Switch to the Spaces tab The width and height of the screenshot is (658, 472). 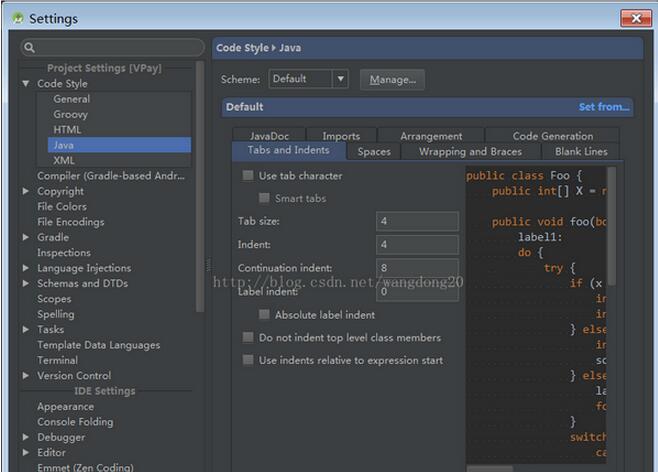[374, 151]
